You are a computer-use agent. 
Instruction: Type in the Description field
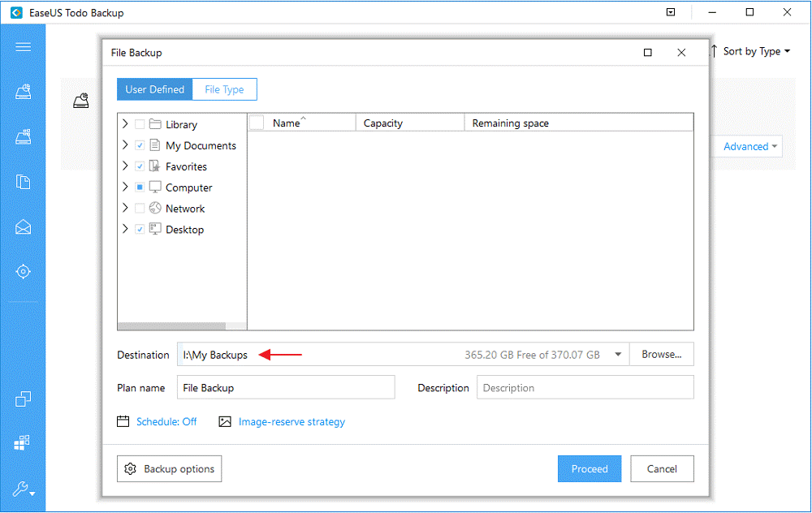pyautogui.click(x=585, y=387)
